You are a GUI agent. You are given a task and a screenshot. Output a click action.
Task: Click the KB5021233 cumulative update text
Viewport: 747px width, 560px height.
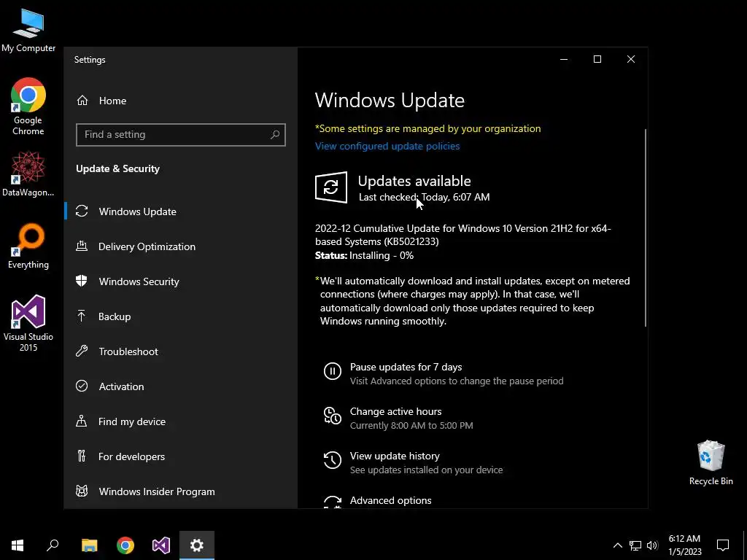pos(463,235)
